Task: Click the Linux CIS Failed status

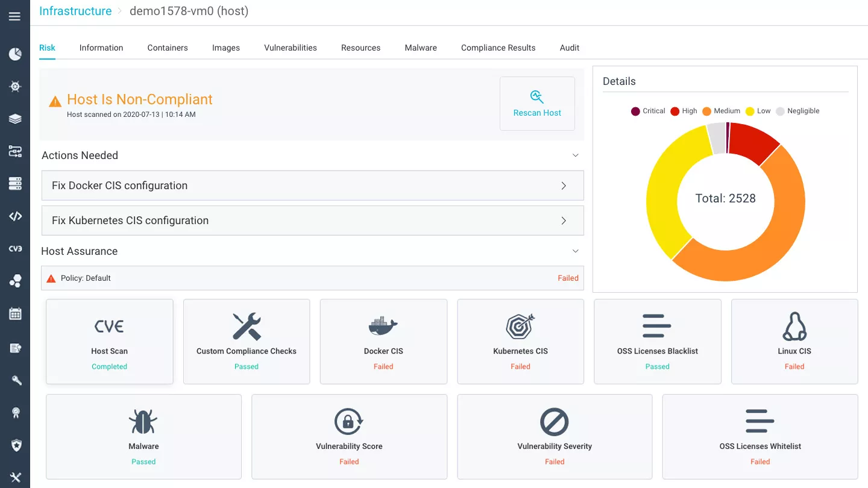Action: tap(794, 366)
